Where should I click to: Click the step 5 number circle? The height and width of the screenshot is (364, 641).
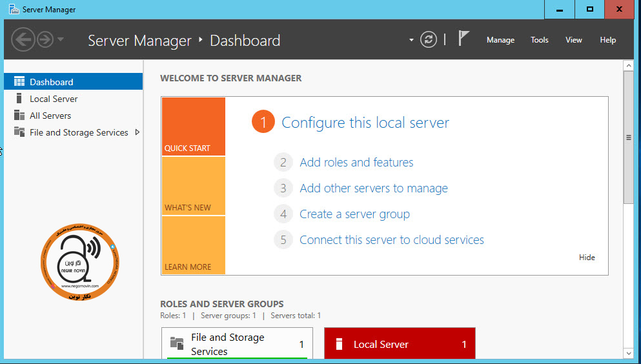[x=283, y=240]
